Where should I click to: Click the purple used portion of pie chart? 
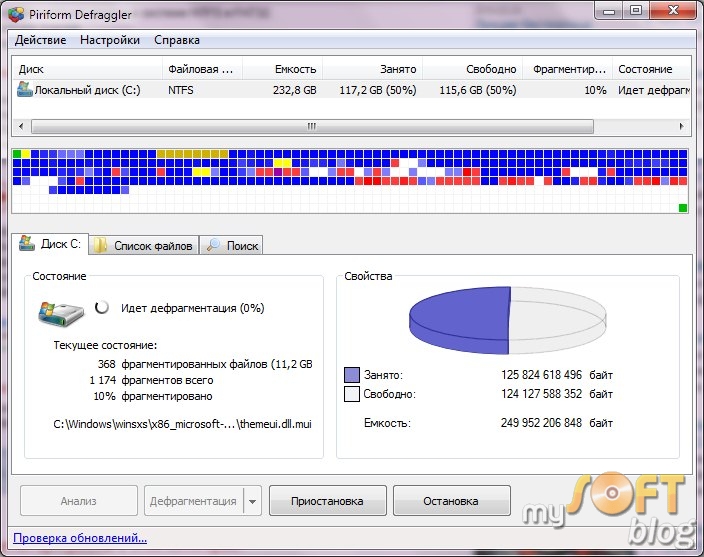point(462,320)
